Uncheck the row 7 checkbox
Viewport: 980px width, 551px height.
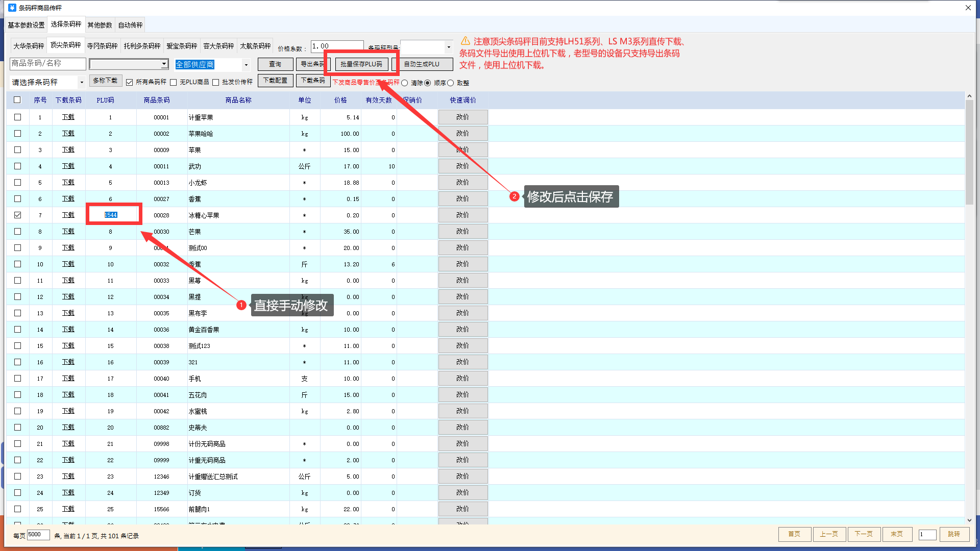18,215
